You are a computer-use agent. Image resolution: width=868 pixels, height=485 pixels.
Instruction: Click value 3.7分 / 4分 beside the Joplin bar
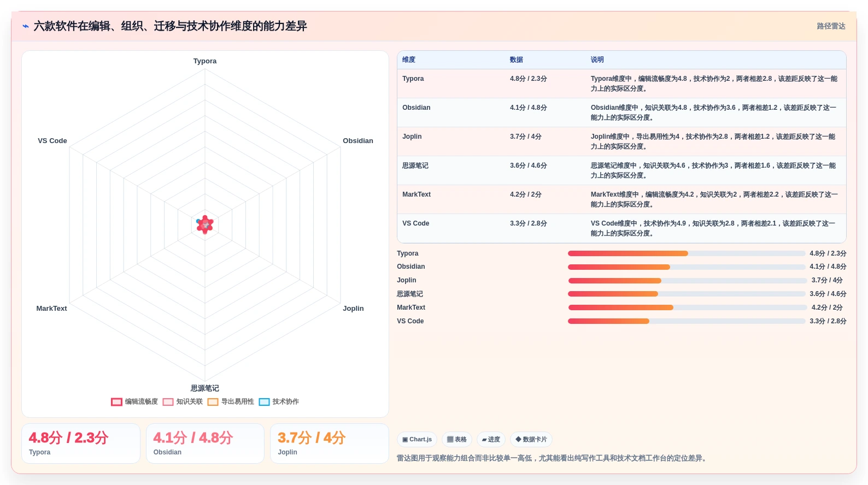click(x=827, y=280)
